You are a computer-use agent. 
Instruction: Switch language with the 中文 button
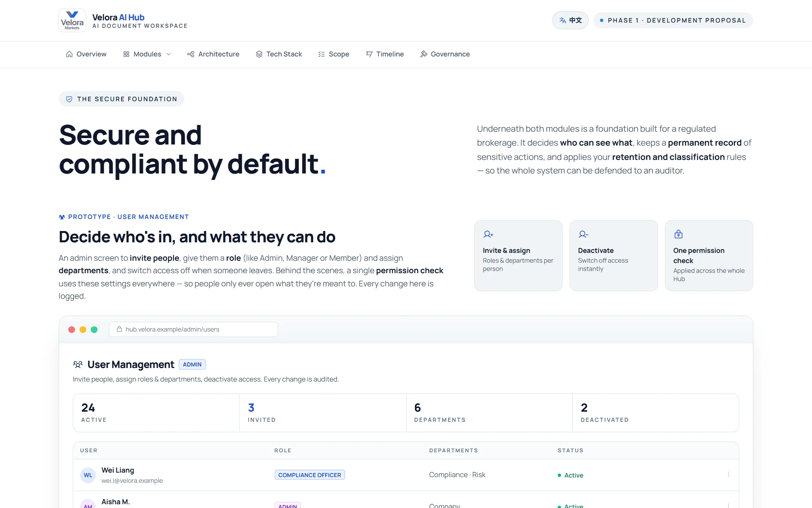[x=570, y=20]
